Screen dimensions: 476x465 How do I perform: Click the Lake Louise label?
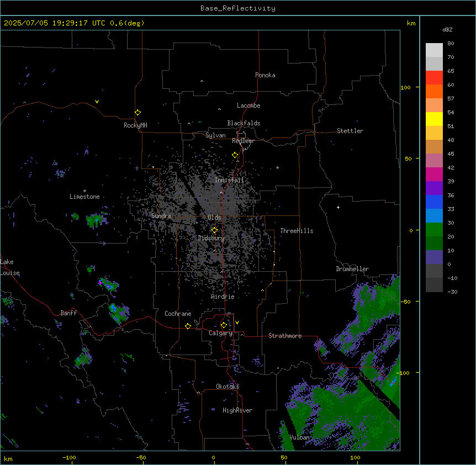(x=10, y=267)
